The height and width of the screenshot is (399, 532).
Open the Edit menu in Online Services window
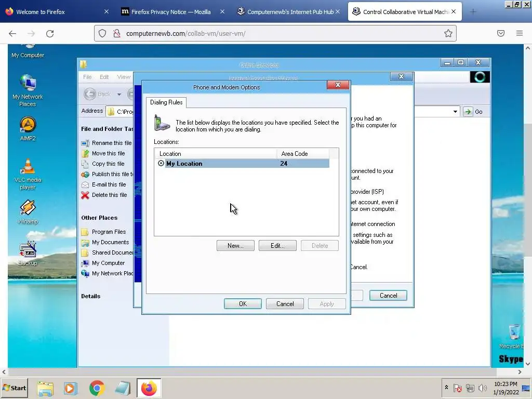(x=104, y=77)
